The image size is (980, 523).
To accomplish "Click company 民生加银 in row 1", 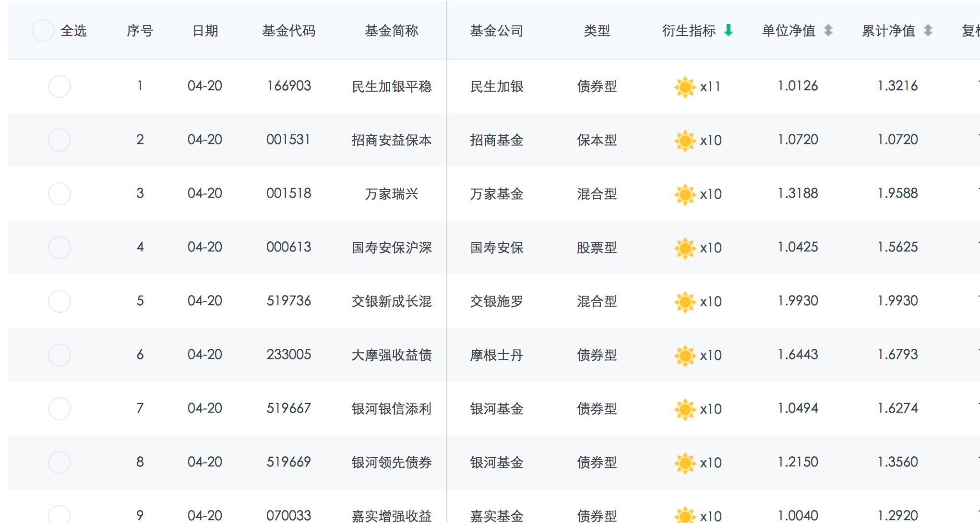I will (497, 86).
